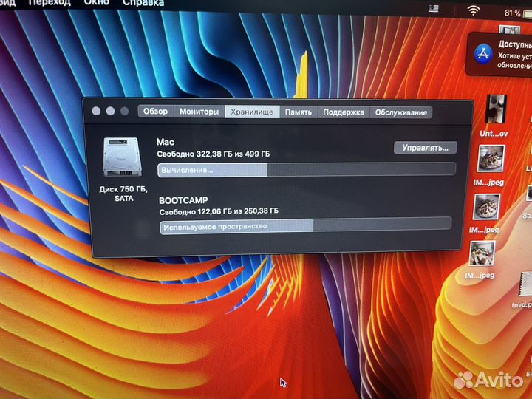The width and height of the screenshot is (532, 399).
Task: Open the Обслуживание tab
Action: click(401, 112)
